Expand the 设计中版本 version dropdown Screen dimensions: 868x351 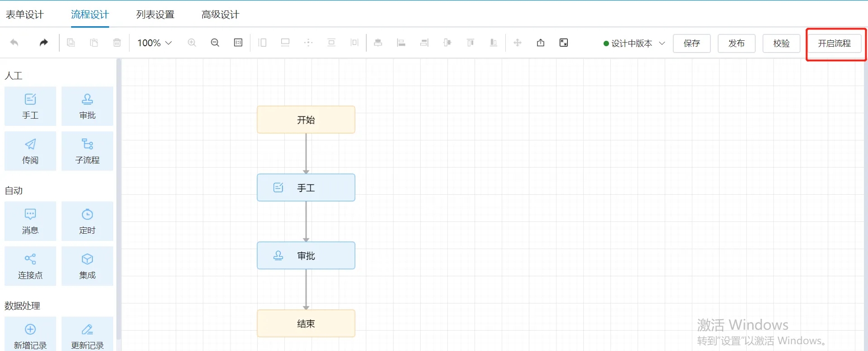coord(634,43)
